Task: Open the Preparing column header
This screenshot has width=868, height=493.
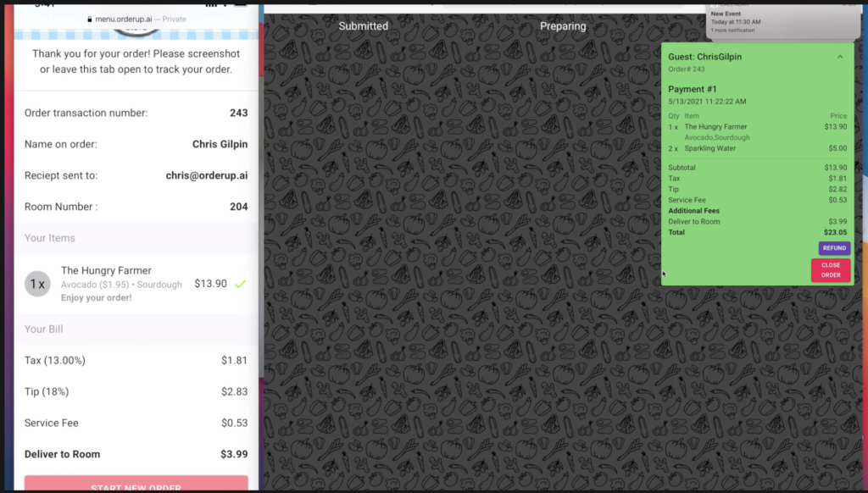Action: [x=563, y=26]
